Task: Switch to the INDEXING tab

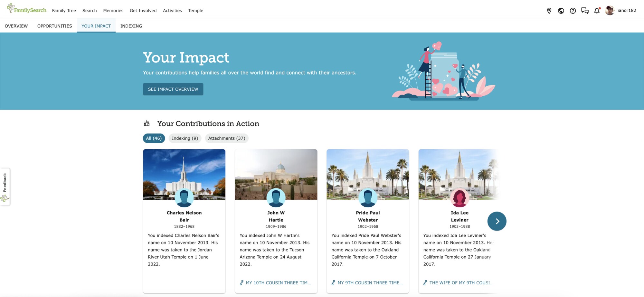Action: 131,26
